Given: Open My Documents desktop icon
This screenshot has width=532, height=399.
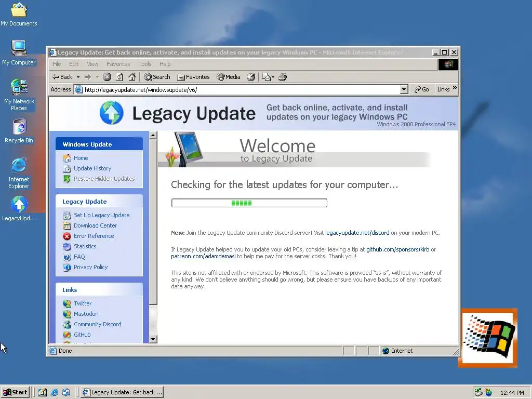Looking at the screenshot, I should coord(19,15).
